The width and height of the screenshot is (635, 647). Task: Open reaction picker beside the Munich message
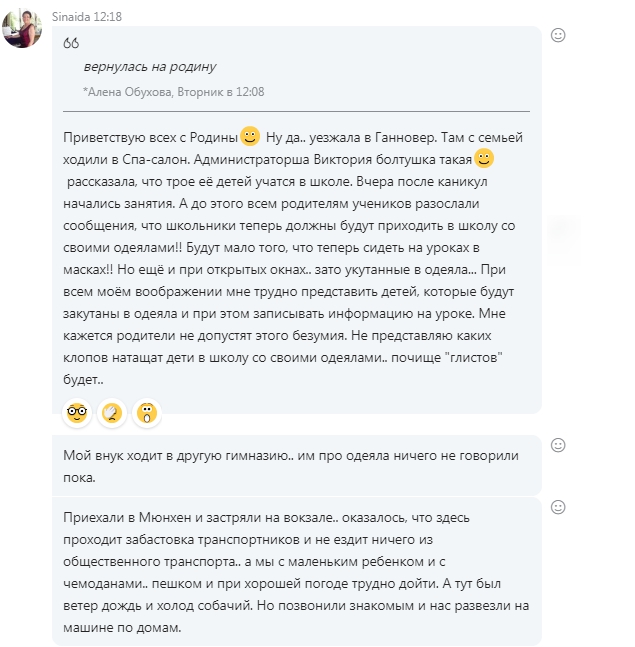[559, 507]
